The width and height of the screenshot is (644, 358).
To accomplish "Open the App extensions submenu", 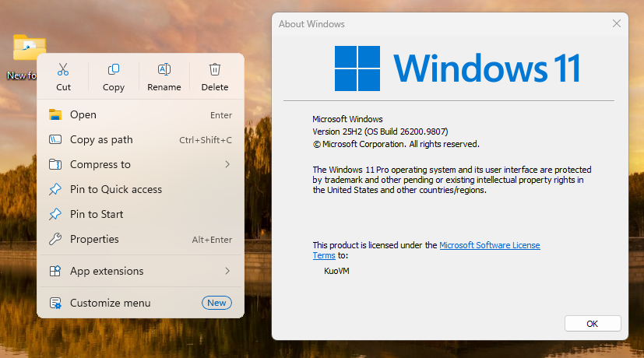I will tap(140, 271).
